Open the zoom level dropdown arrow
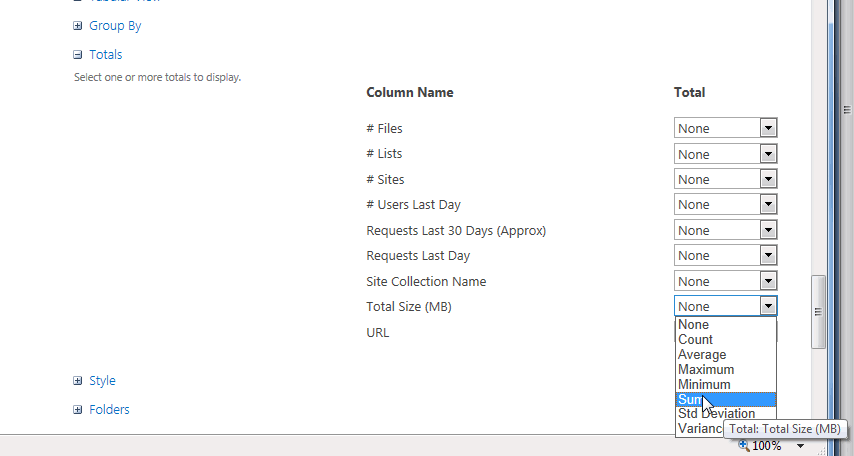 [800, 446]
